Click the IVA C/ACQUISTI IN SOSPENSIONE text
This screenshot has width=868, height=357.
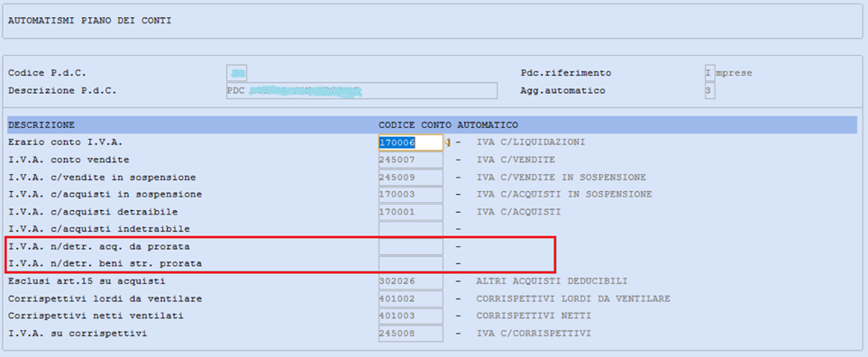coord(564,194)
